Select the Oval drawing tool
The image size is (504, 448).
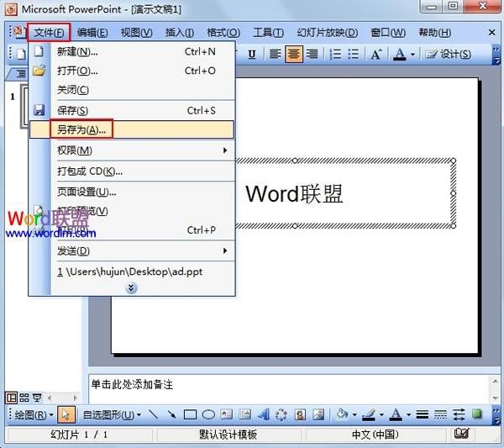click(x=208, y=414)
